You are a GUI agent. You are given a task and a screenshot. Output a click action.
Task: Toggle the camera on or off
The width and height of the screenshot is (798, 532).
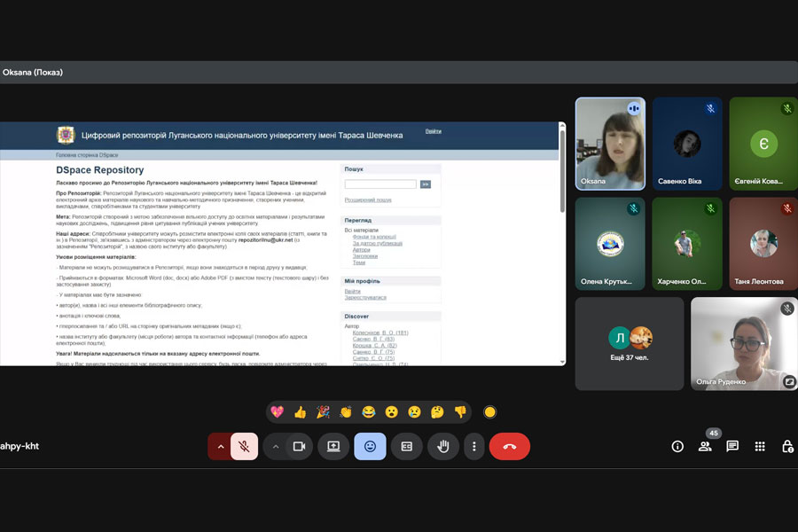299,446
